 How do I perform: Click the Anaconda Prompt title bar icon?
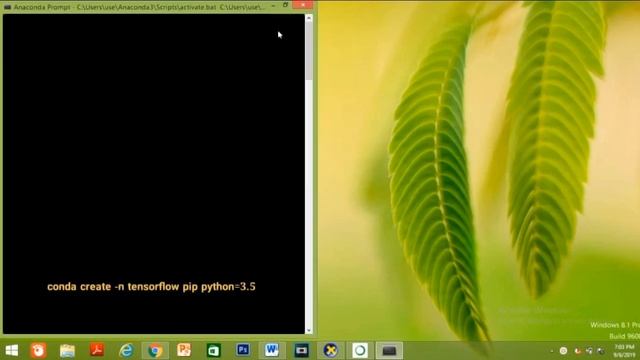[7, 7]
